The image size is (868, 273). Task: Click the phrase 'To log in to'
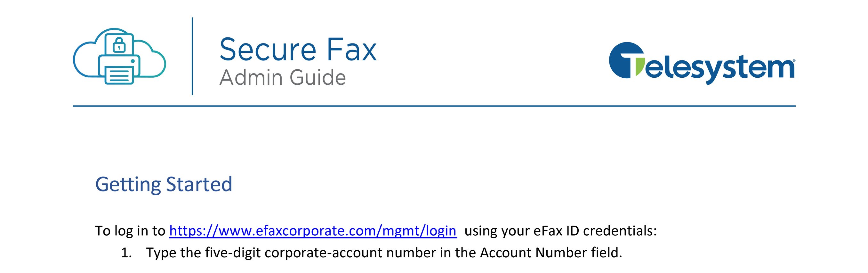tap(130, 231)
